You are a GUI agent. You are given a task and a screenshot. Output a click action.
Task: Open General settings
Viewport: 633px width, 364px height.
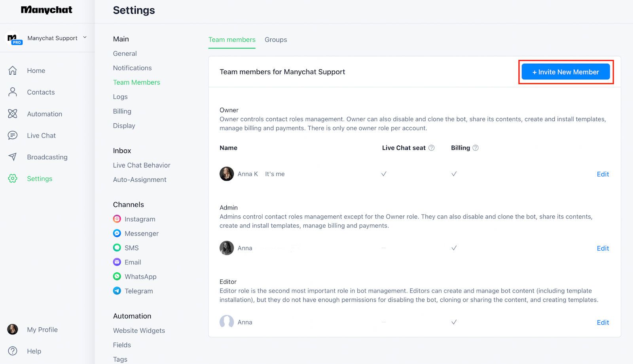coord(125,53)
